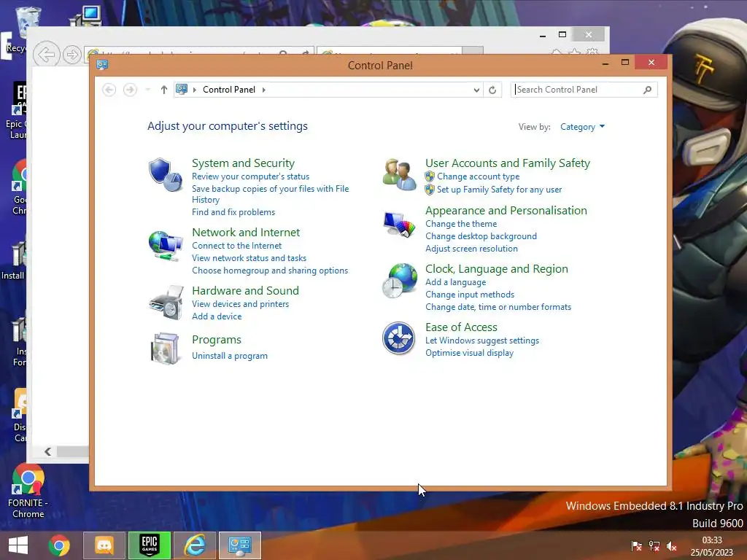Expand the address bar history dropdown

[476, 90]
